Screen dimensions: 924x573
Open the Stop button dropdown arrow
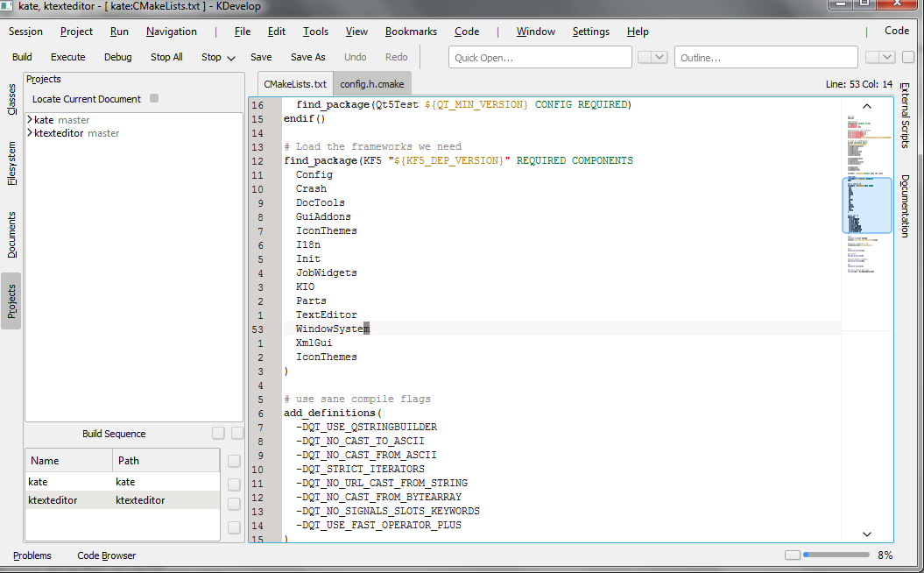231,58
